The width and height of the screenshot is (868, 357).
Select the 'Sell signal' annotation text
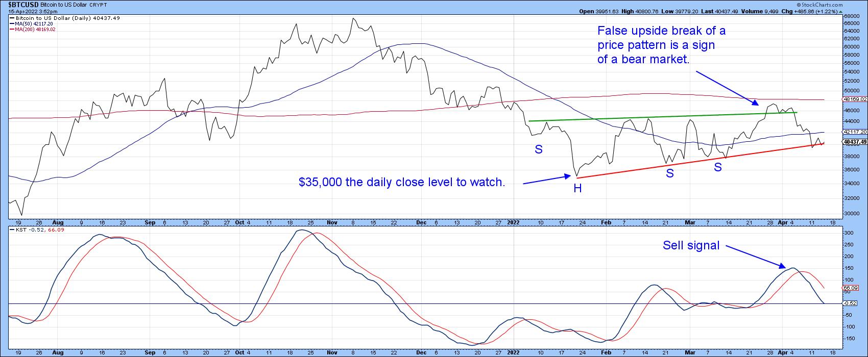tap(691, 245)
